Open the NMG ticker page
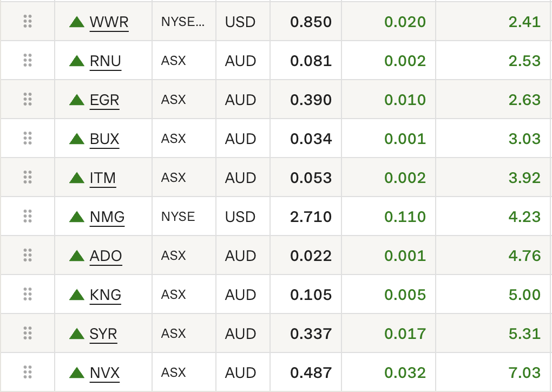This screenshot has width=552, height=392. pos(107,217)
